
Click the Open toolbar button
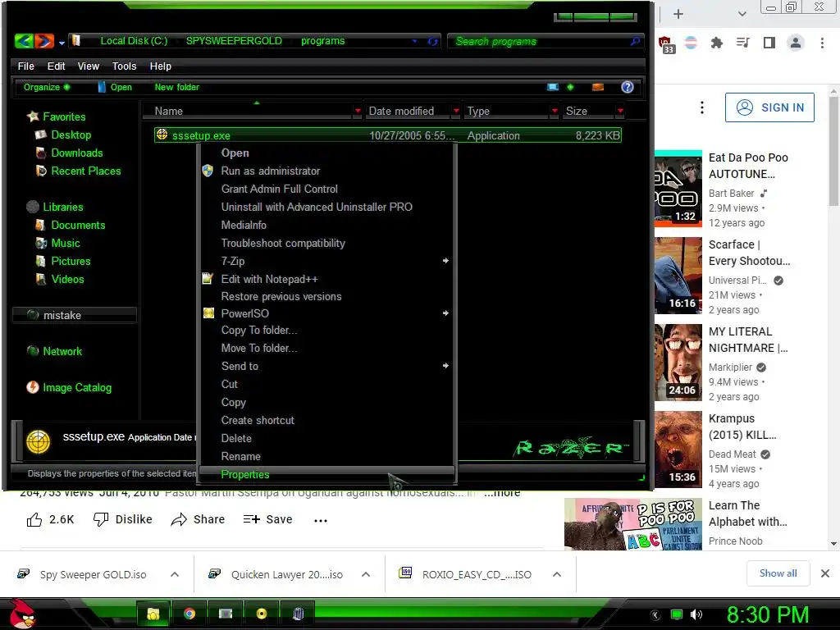(115, 87)
